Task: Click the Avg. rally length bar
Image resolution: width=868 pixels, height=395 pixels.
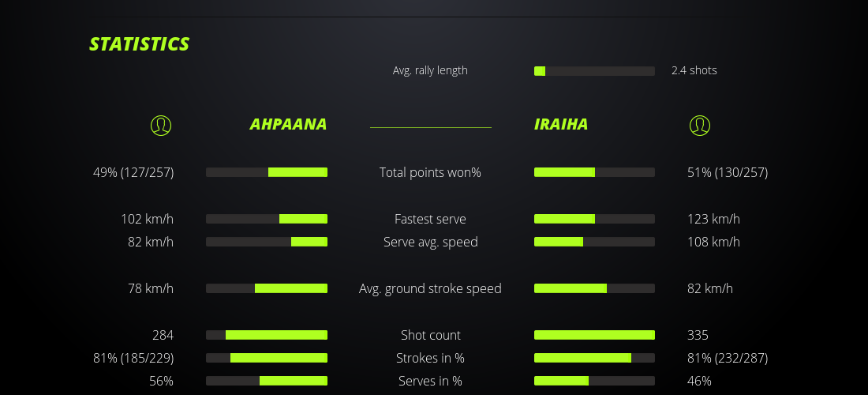Action: [594, 71]
